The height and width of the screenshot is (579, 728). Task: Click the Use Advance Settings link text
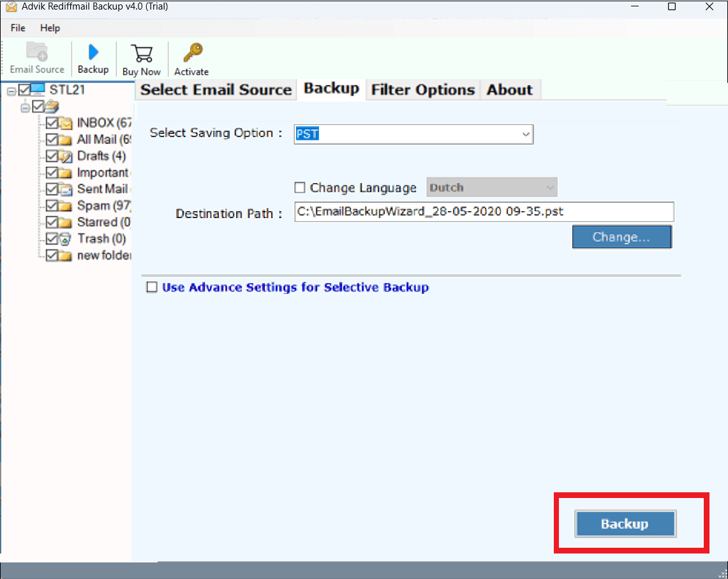[x=295, y=287]
